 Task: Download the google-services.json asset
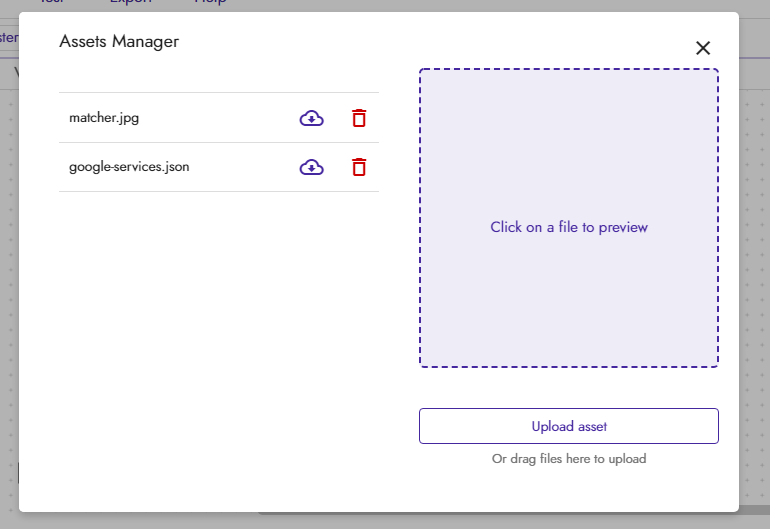311,167
